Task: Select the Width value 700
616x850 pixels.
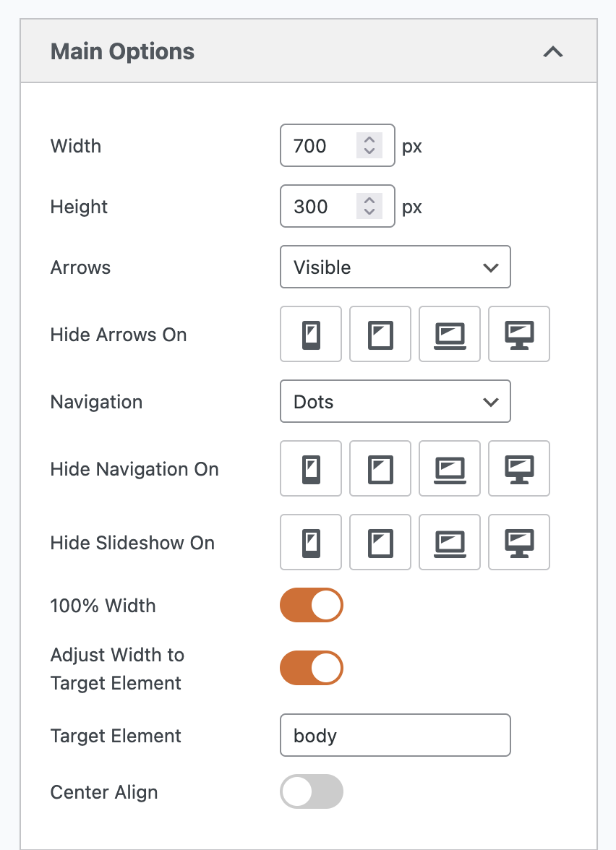Action: [x=322, y=145]
